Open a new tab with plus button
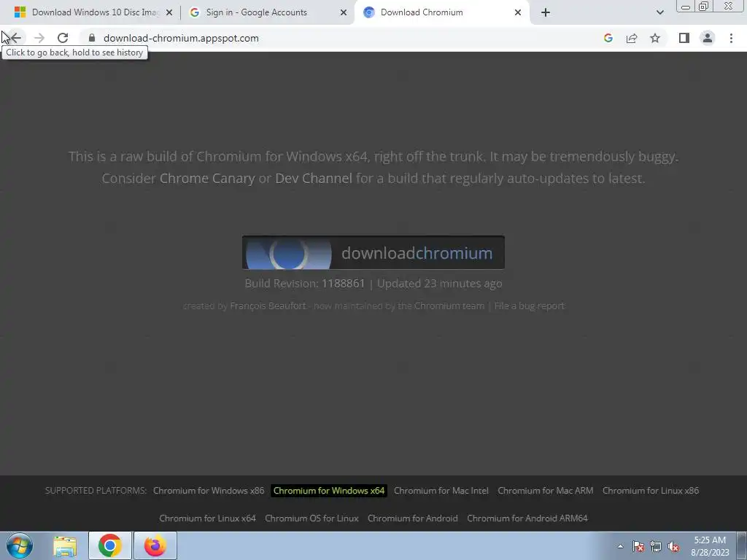This screenshot has height=560, width=747. [546, 12]
